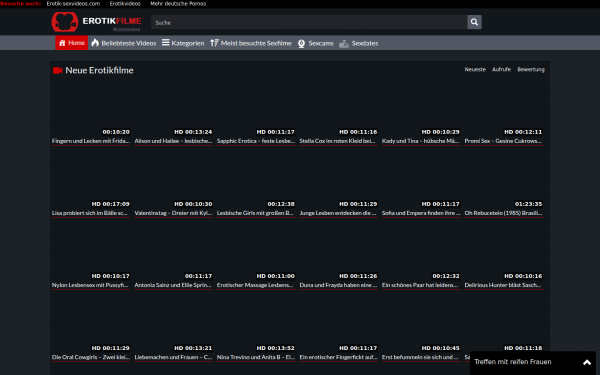Click the hamburger icon beside Kategorien
The width and height of the screenshot is (600, 375).
click(165, 42)
